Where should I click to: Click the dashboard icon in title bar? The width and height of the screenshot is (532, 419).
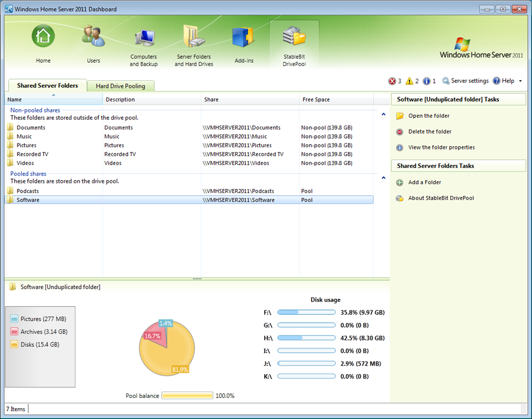[9, 9]
